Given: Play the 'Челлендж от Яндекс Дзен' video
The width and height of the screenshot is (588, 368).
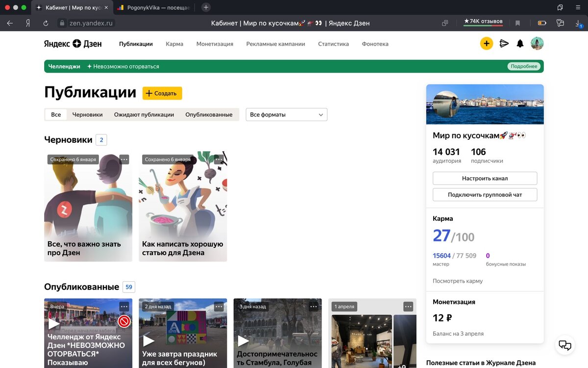Looking at the screenshot, I should pyautogui.click(x=53, y=323).
